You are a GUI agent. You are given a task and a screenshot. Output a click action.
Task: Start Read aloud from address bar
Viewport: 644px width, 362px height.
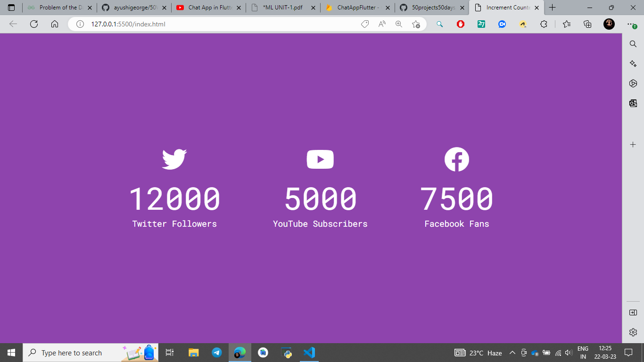[382, 24]
